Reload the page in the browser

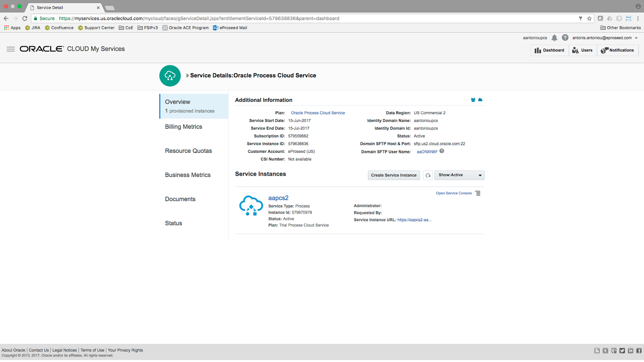coord(25,19)
